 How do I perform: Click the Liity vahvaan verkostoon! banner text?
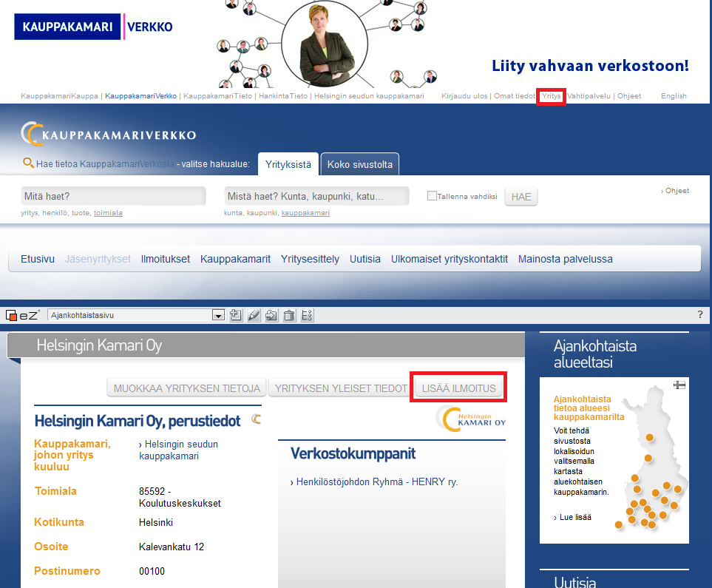(590, 66)
